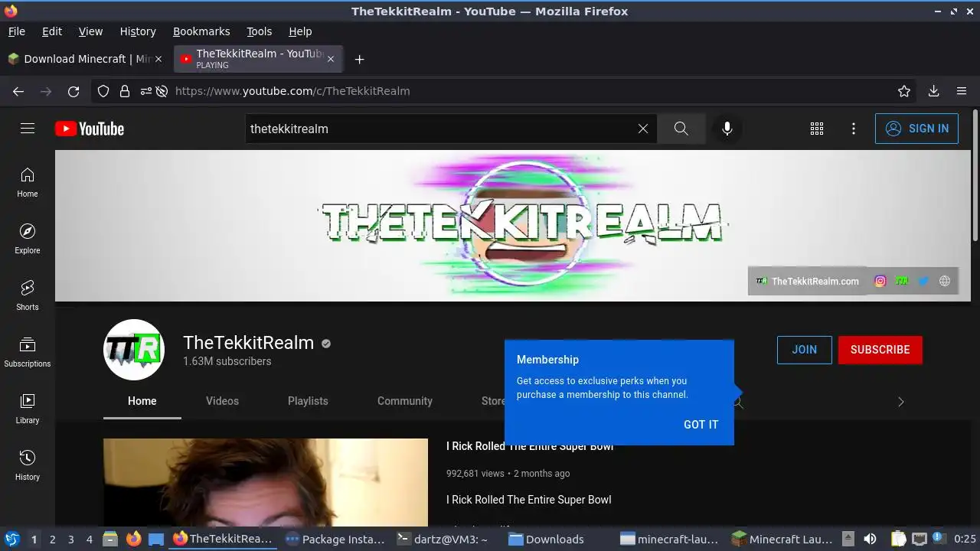Dismiss Membership popup with GOT IT
The image size is (980, 551).
click(x=701, y=425)
